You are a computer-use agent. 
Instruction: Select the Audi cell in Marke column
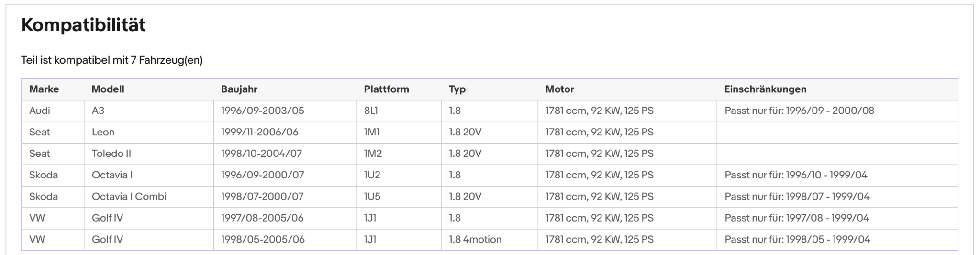(x=53, y=111)
